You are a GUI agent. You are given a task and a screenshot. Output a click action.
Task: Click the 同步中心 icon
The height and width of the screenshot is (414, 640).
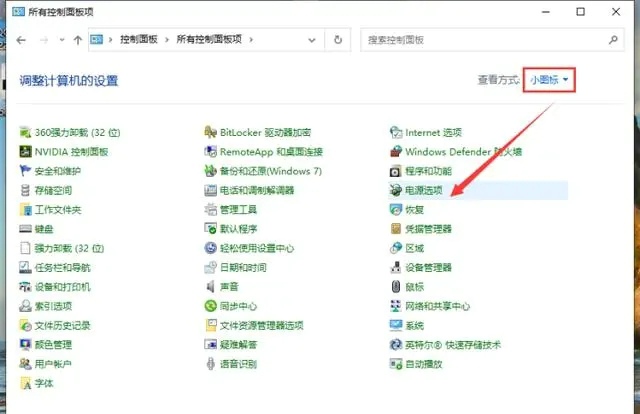[x=210, y=306]
